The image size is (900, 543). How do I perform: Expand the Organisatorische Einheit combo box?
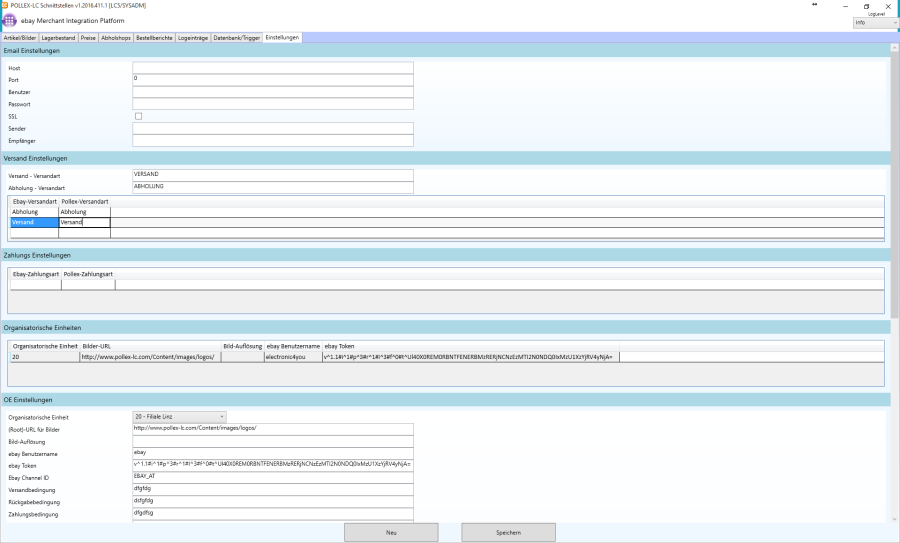tap(180, 416)
